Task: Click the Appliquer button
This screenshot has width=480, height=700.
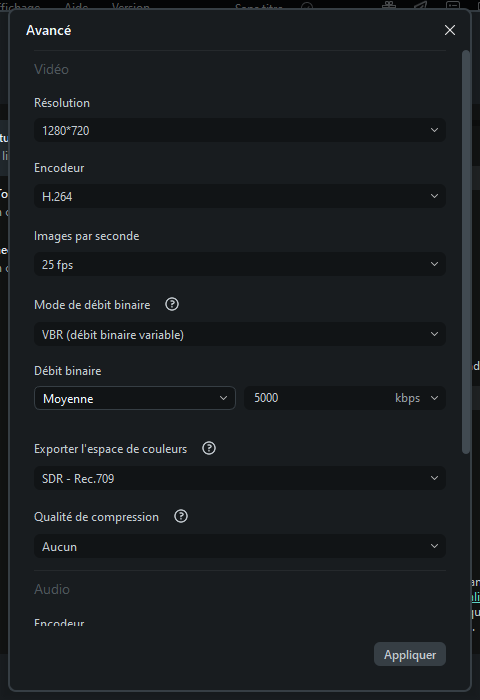Action: (409, 654)
